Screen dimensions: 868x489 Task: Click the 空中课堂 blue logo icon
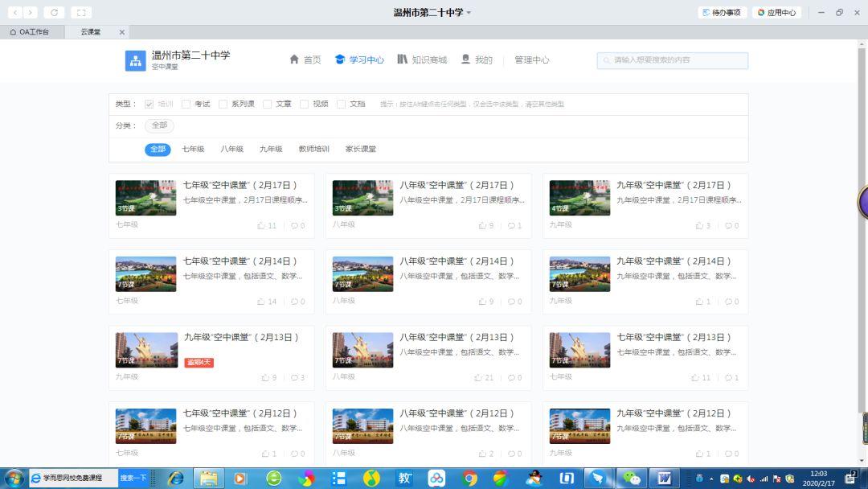[135, 60]
